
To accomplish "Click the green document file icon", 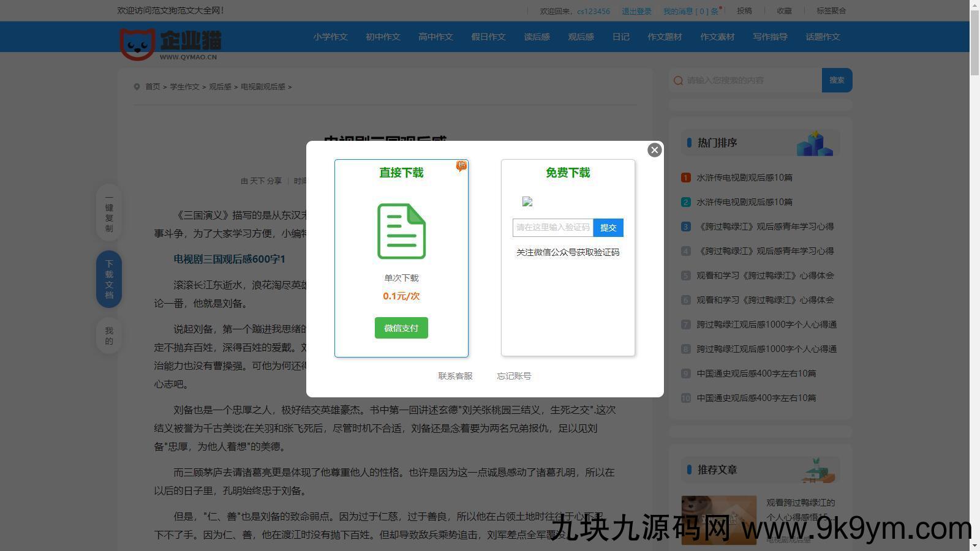I will (x=401, y=231).
